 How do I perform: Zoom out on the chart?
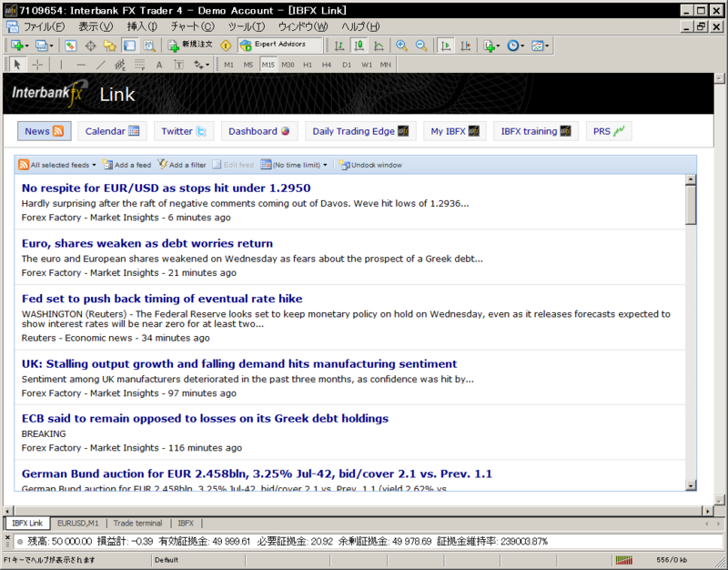[421, 46]
